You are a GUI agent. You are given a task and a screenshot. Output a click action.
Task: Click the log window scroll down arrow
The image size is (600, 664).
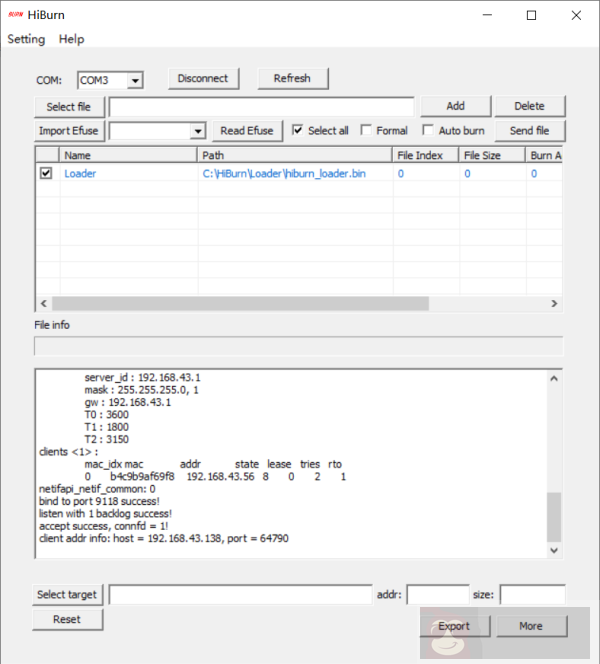click(x=555, y=550)
